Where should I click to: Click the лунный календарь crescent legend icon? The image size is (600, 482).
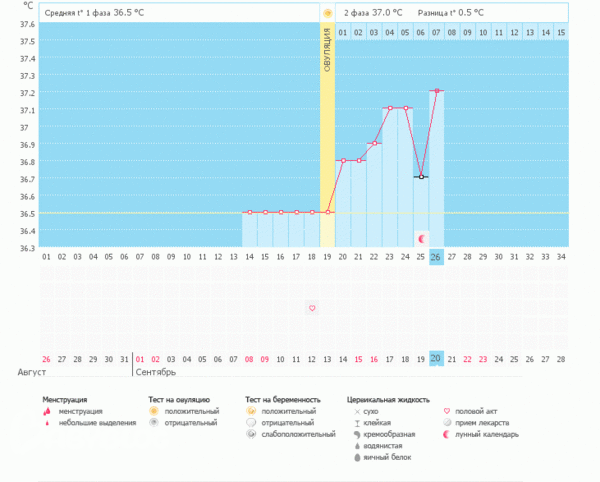pos(446,435)
